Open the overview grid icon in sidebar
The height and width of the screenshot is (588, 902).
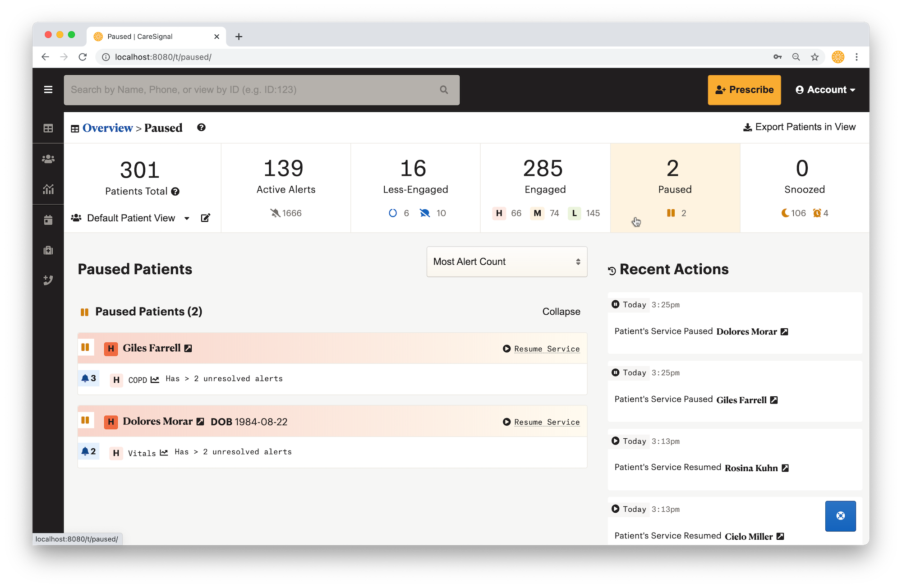click(x=48, y=129)
